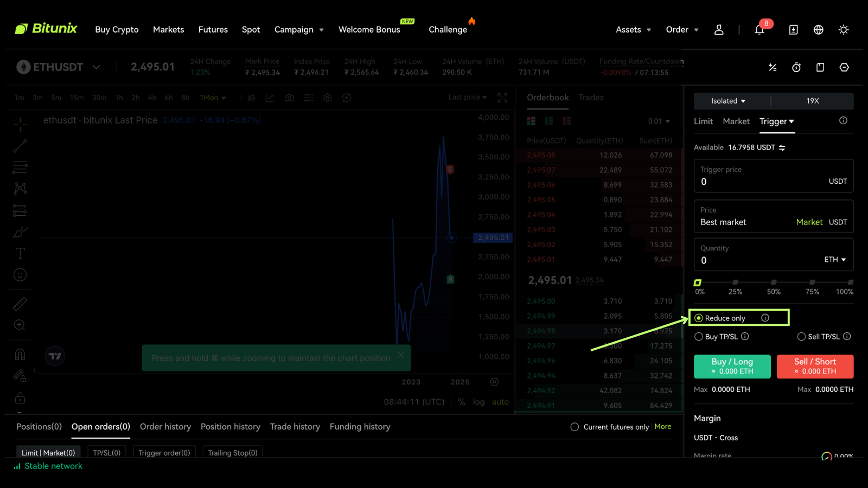Image resolution: width=868 pixels, height=488 pixels.
Task: Click the Sell / Short button
Action: [815, 366]
